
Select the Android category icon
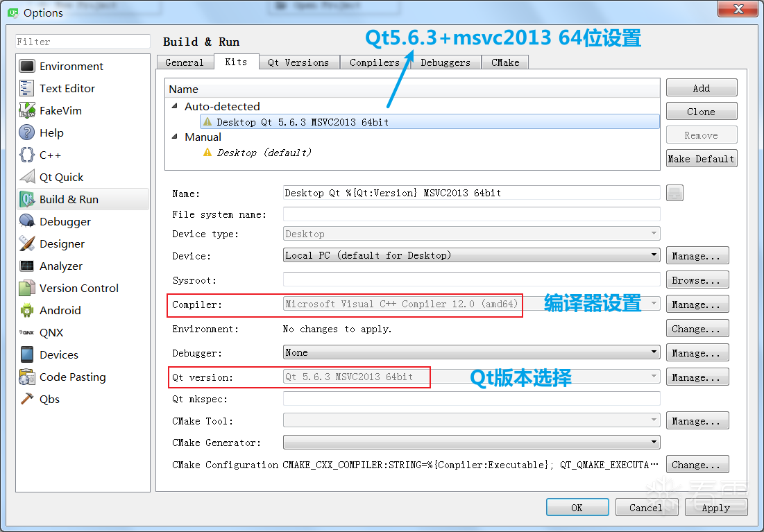click(27, 310)
